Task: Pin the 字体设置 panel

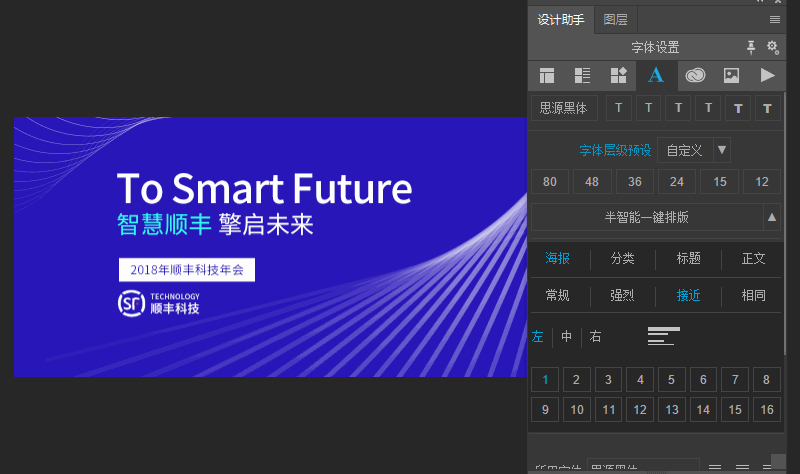Action: pos(751,47)
